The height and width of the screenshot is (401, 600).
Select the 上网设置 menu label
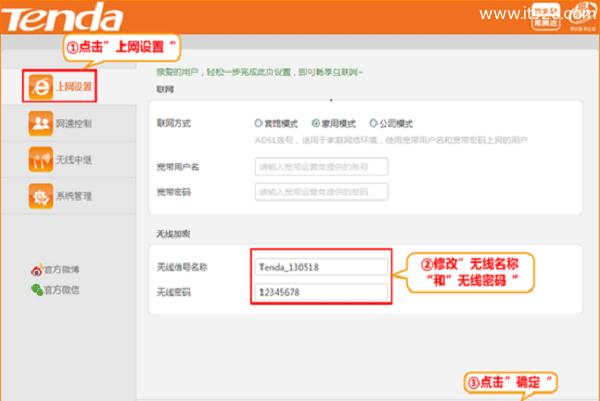74,87
